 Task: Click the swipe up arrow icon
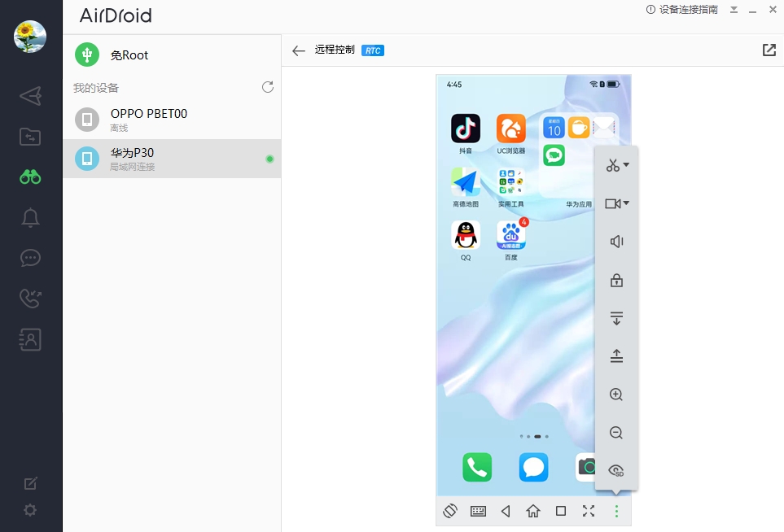tap(616, 355)
